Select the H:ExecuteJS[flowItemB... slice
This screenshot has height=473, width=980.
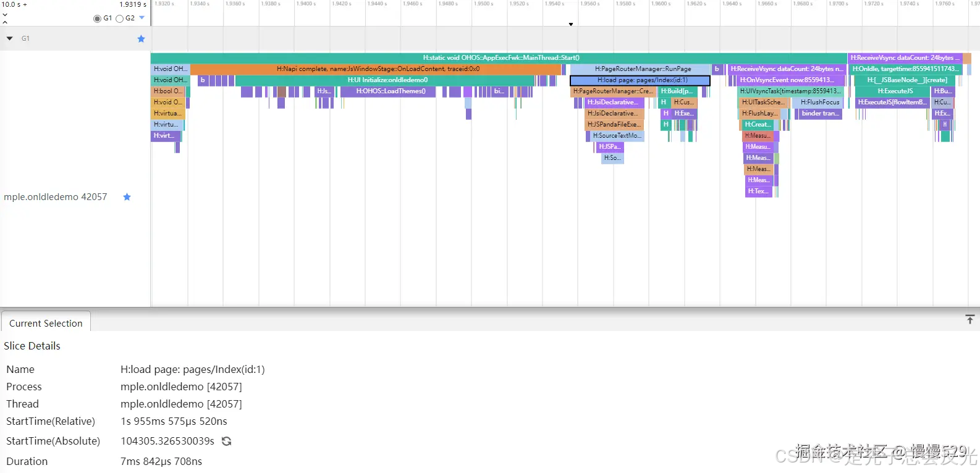tap(892, 103)
